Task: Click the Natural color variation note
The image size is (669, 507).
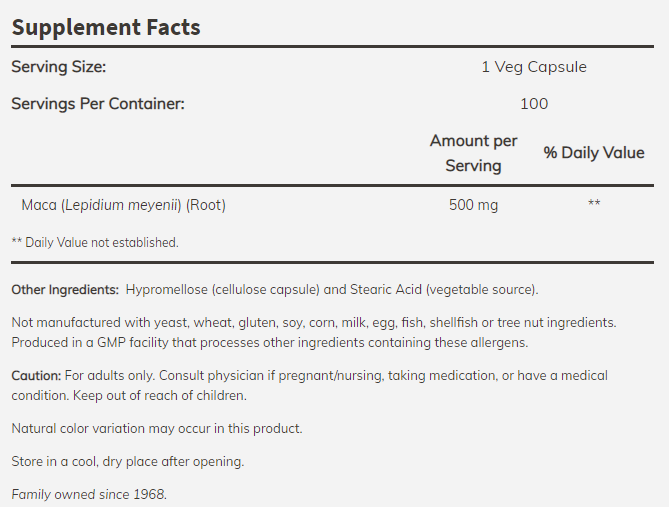Action: click(x=156, y=429)
